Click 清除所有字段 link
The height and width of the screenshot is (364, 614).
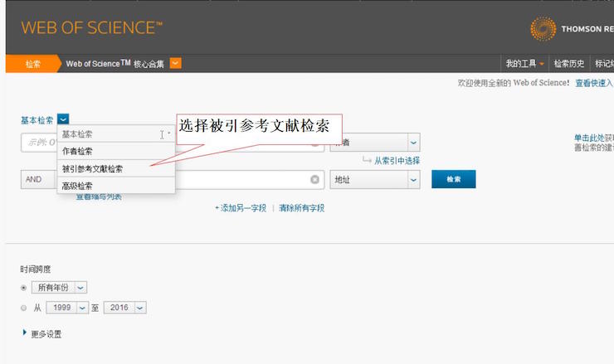(301, 208)
